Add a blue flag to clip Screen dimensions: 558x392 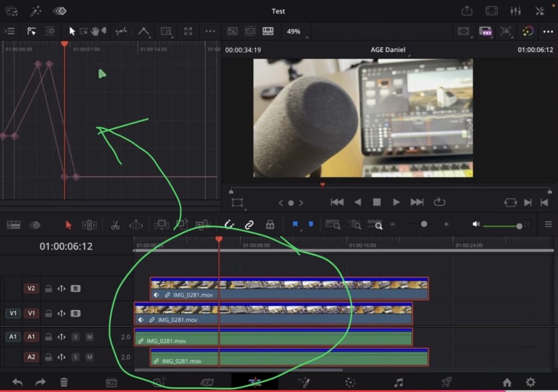coord(295,224)
